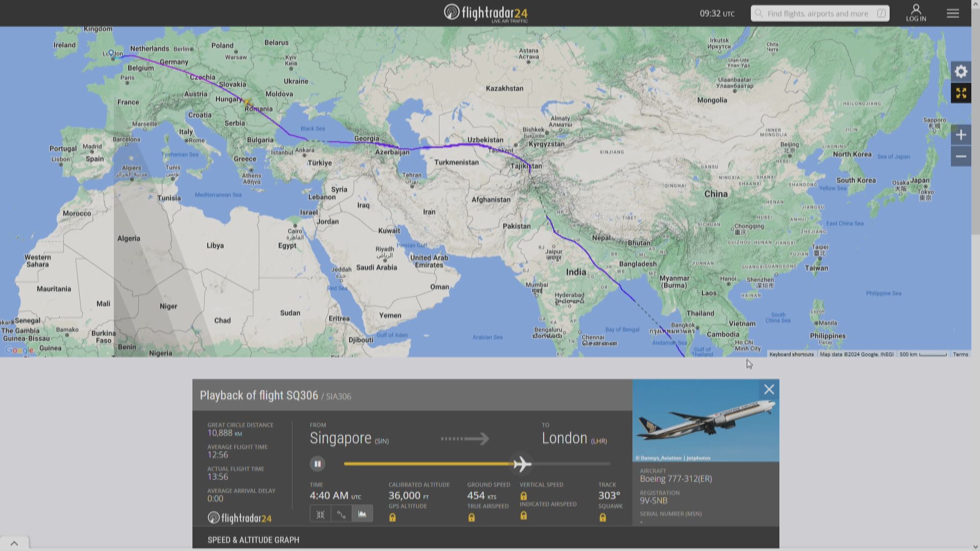Viewport: 980px width, 551px height.
Task: Click the Google logo on the map
Action: tap(19, 350)
